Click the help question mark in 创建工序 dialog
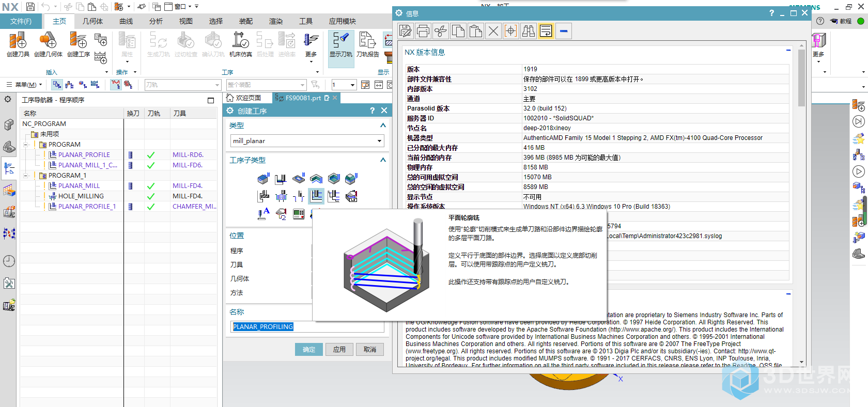This screenshot has width=868, height=407. pyautogui.click(x=372, y=111)
